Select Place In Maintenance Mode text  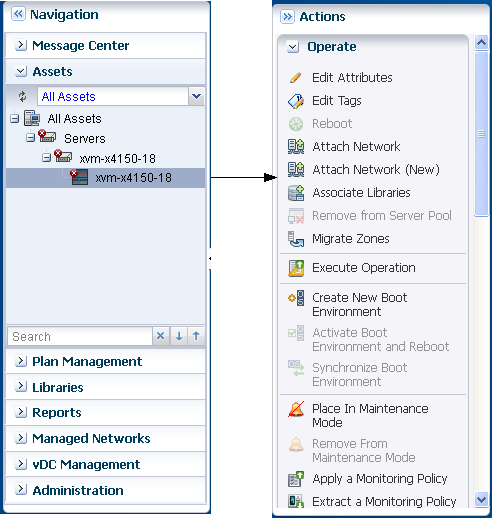pos(370,416)
